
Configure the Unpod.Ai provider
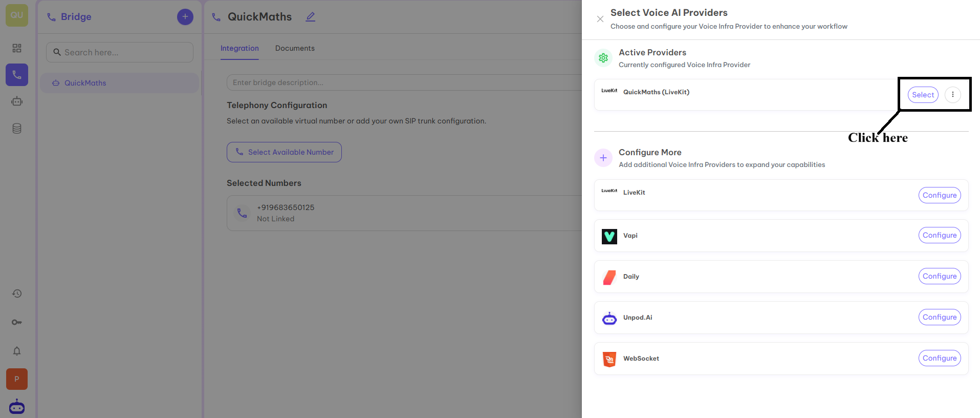pyautogui.click(x=940, y=317)
